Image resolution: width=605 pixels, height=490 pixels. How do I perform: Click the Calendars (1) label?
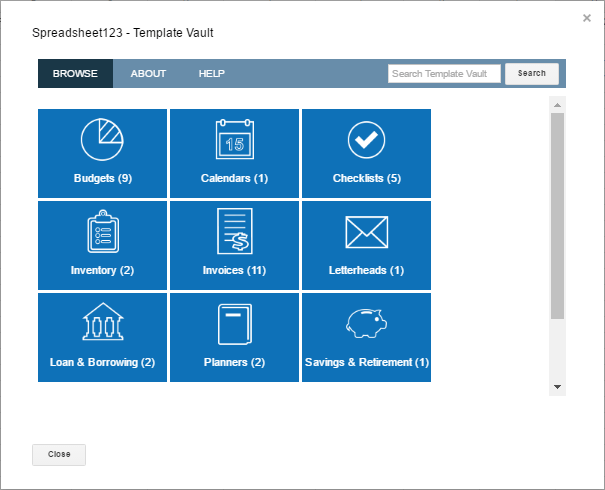pyautogui.click(x=234, y=178)
